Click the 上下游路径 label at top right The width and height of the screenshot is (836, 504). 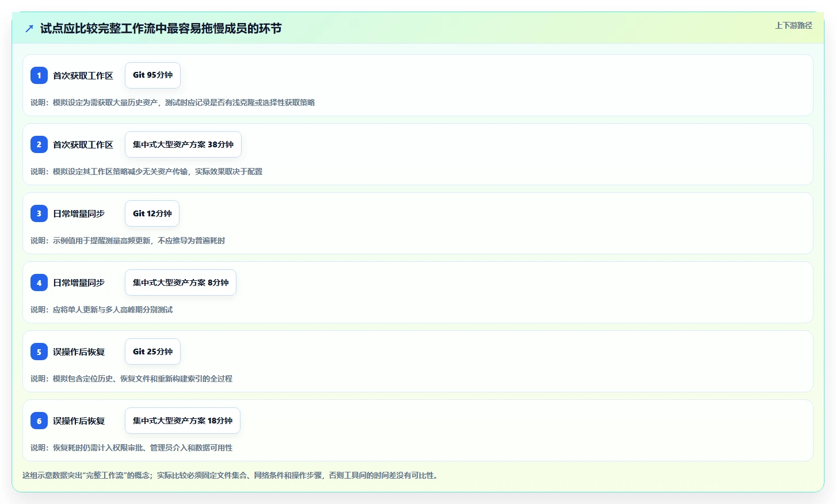(x=793, y=25)
